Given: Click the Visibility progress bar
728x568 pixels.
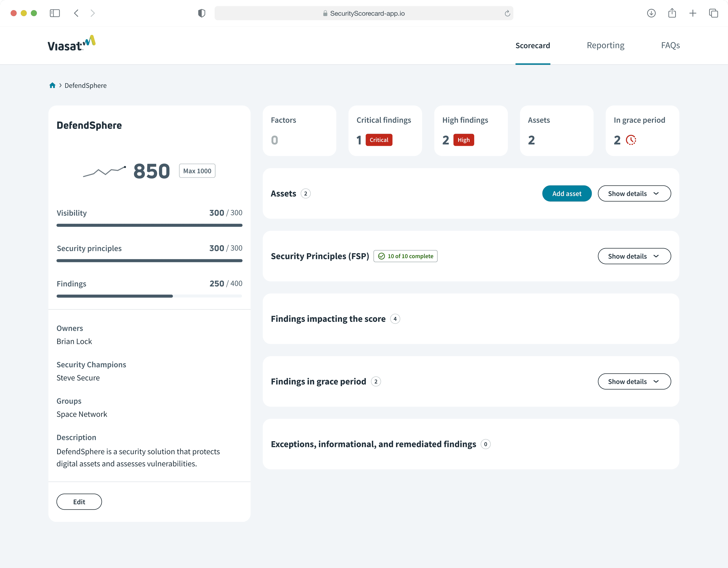Looking at the screenshot, I should tap(149, 225).
